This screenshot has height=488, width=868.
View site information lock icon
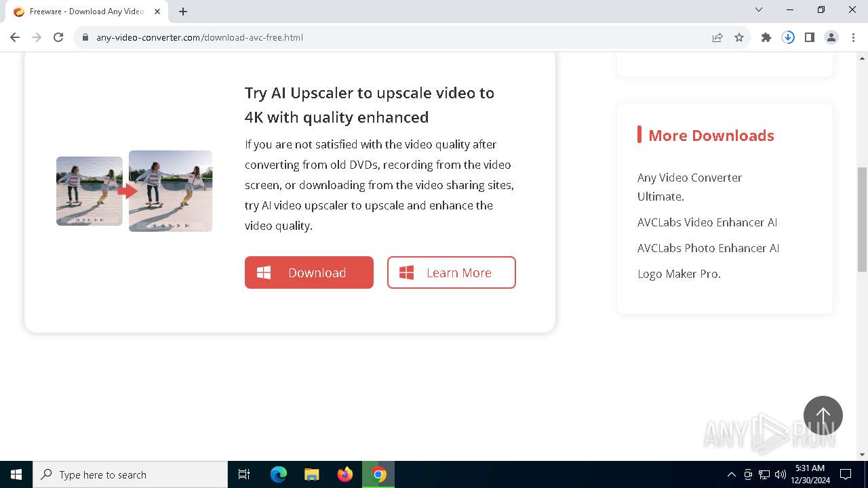click(x=85, y=37)
